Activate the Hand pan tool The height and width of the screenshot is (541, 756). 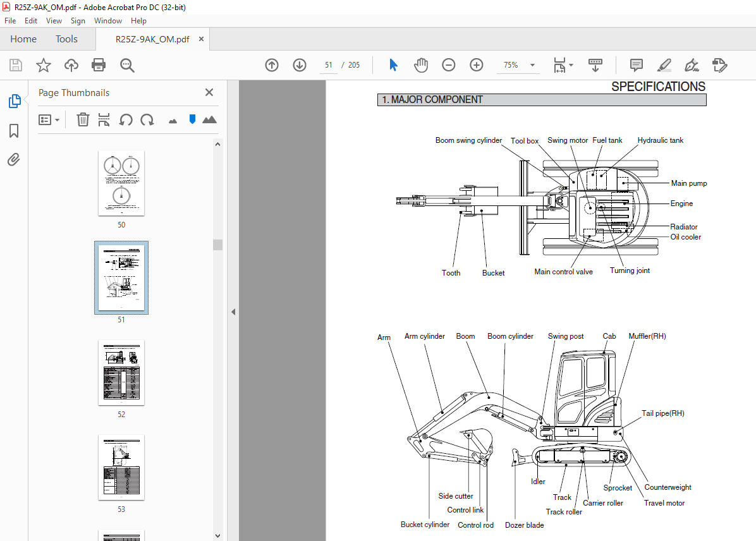coord(421,65)
